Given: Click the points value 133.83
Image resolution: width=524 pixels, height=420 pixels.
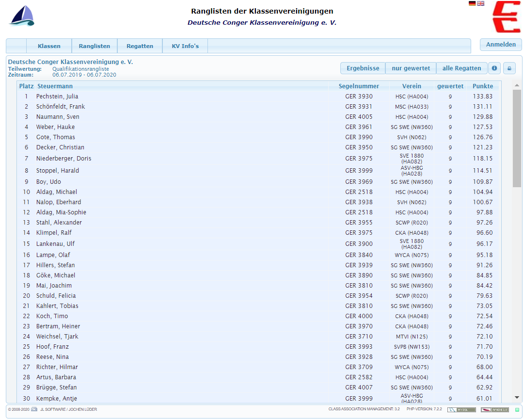Looking at the screenshot, I should (x=483, y=97).
